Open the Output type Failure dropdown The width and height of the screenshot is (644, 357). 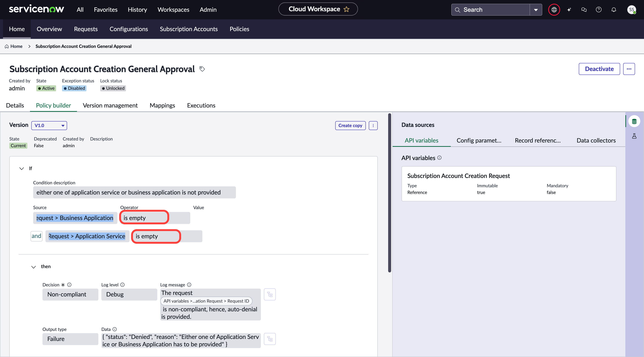(x=70, y=339)
